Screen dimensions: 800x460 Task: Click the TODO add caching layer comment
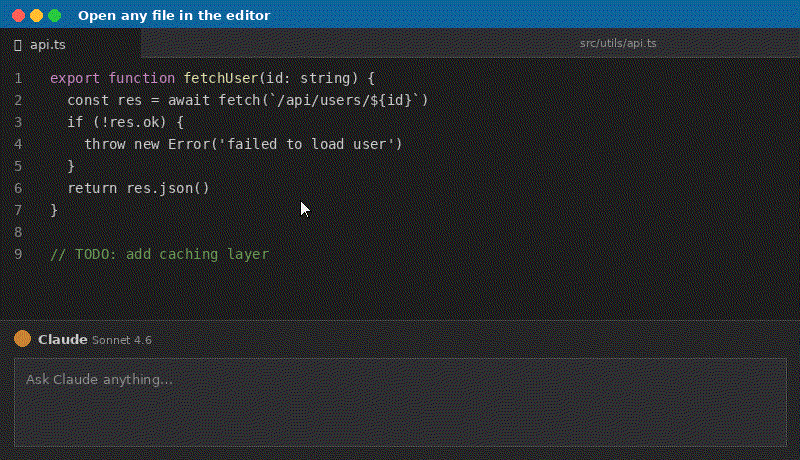pyautogui.click(x=159, y=254)
